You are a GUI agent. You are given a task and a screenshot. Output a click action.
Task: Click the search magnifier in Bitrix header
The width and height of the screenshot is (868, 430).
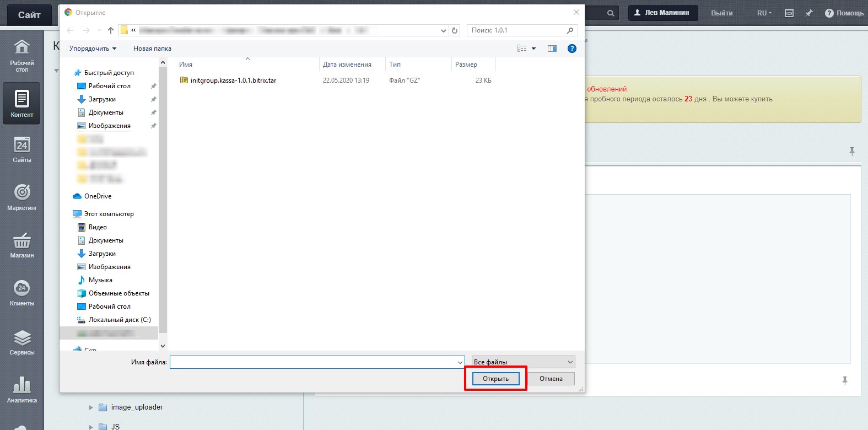click(x=610, y=13)
